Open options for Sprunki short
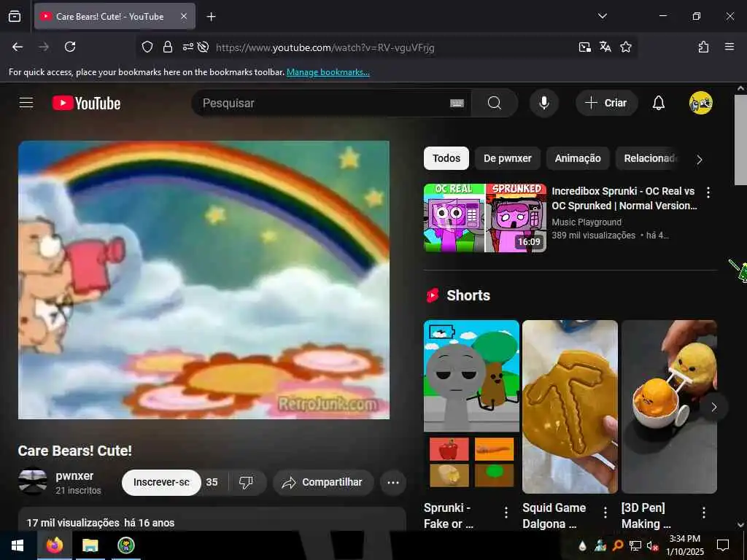This screenshot has width=747, height=560. 506,513
